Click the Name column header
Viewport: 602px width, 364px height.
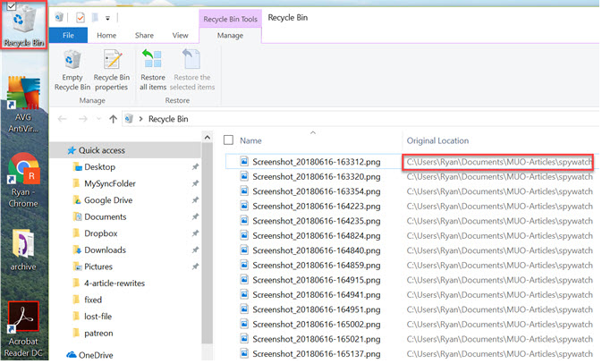pos(250,140)
